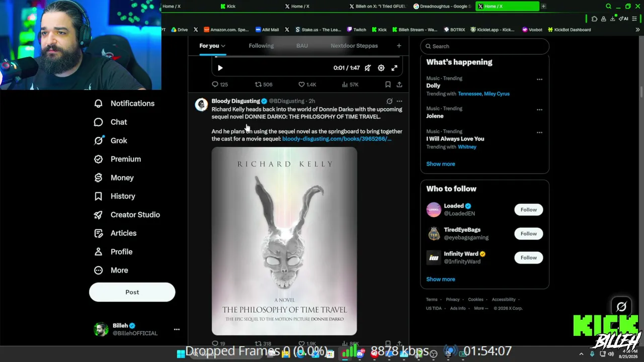Open the More options circle icon
This screenshot has width=644, height=362.
pos(99,270)
